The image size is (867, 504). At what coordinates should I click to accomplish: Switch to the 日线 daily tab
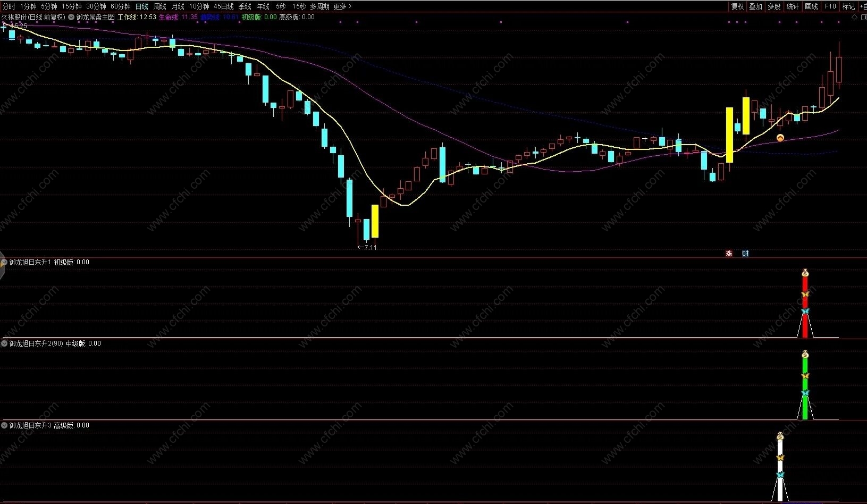point(141,6)
